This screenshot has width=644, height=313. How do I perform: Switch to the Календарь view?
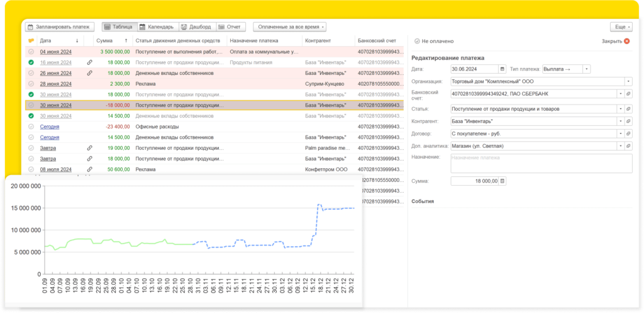click(158, 26)
